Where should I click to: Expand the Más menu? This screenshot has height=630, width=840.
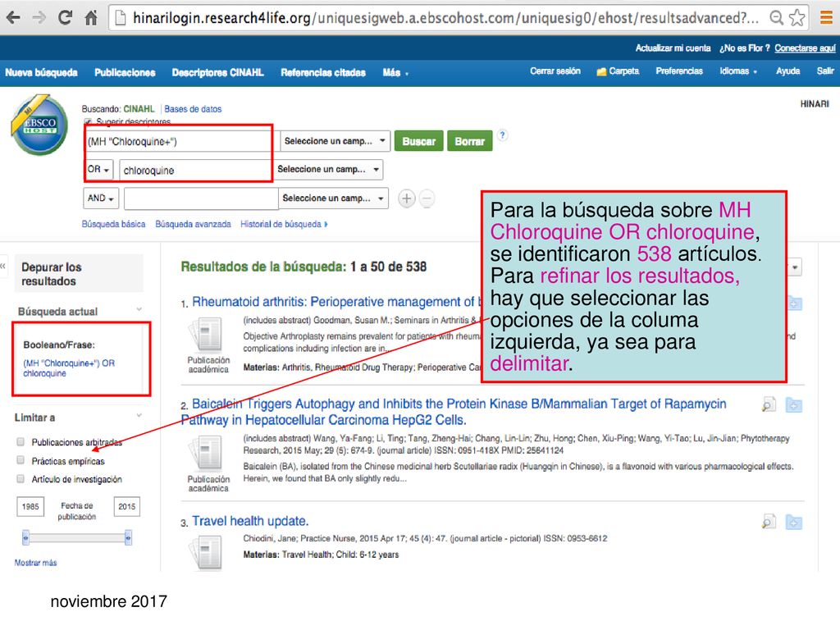click(395, 73)
